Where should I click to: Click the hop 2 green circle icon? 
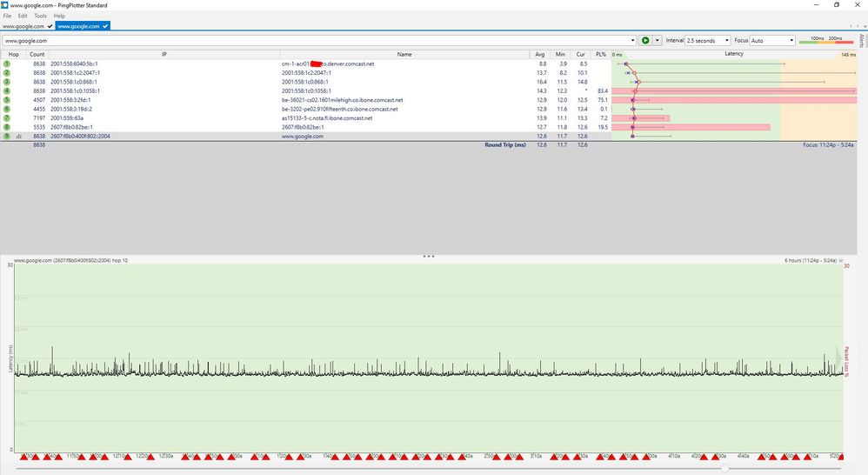click(7, 72)
